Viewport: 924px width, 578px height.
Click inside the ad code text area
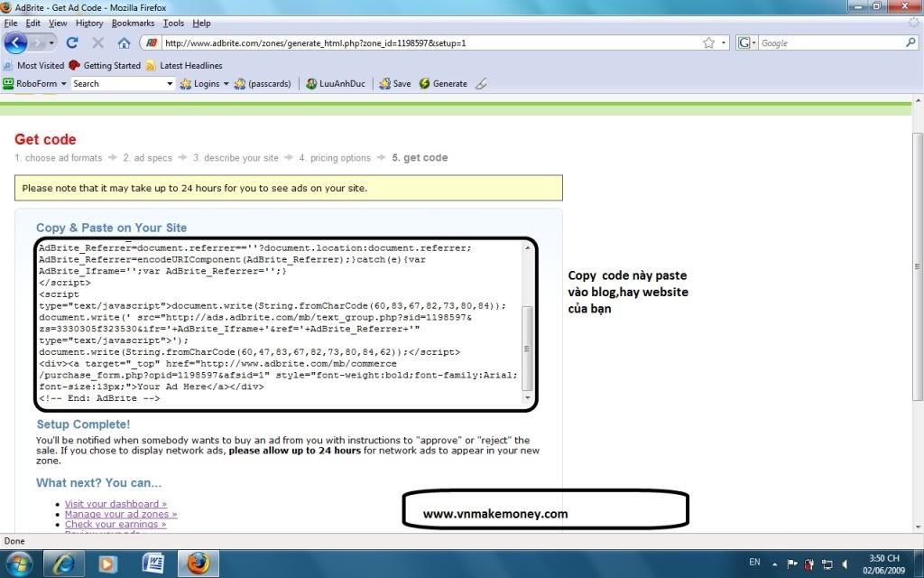pyautogui.click(x=278, y=322)
